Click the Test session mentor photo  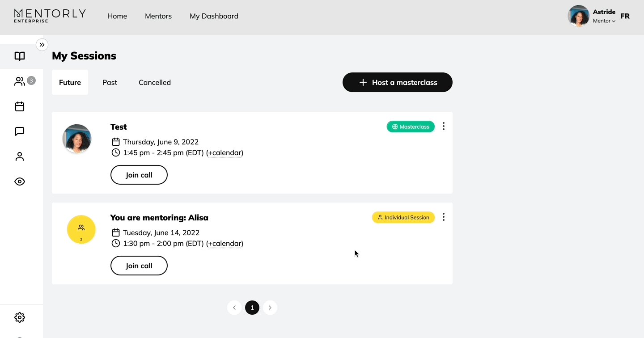coord(77,139)
